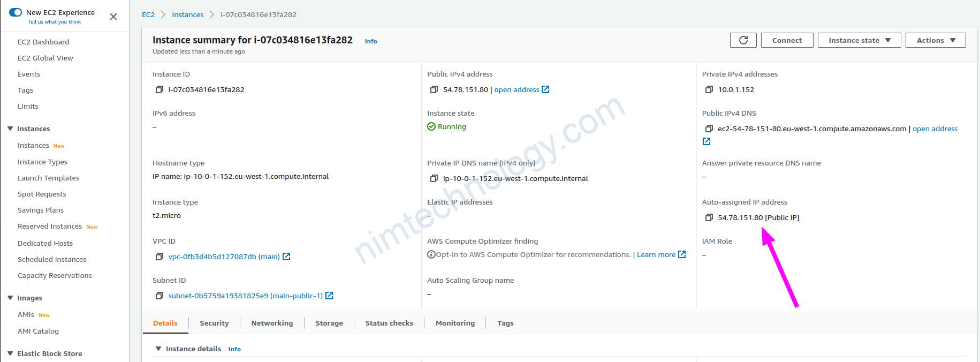The height and width of the screenshot is (362, 980).
Task: Open Limits in the sidebar
Action: [x=28, y=106]
